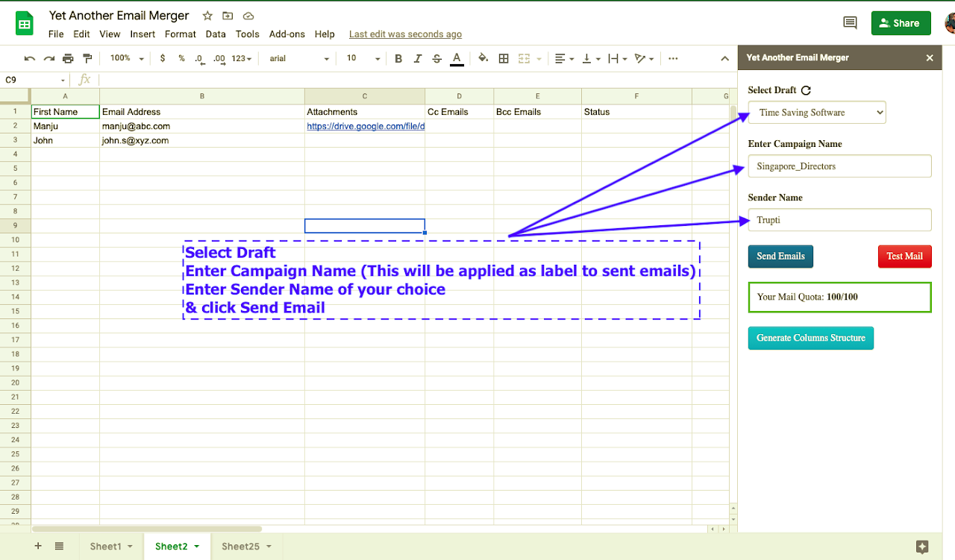Redo the last undone action
Viewport: 955px width, 560px height.
(49, 58)
